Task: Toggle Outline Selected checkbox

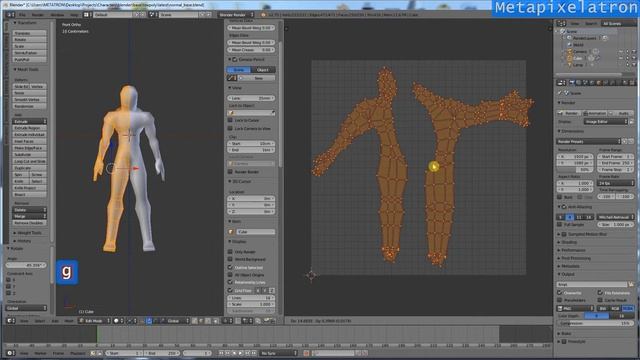Action: click(x=230, y=267)
